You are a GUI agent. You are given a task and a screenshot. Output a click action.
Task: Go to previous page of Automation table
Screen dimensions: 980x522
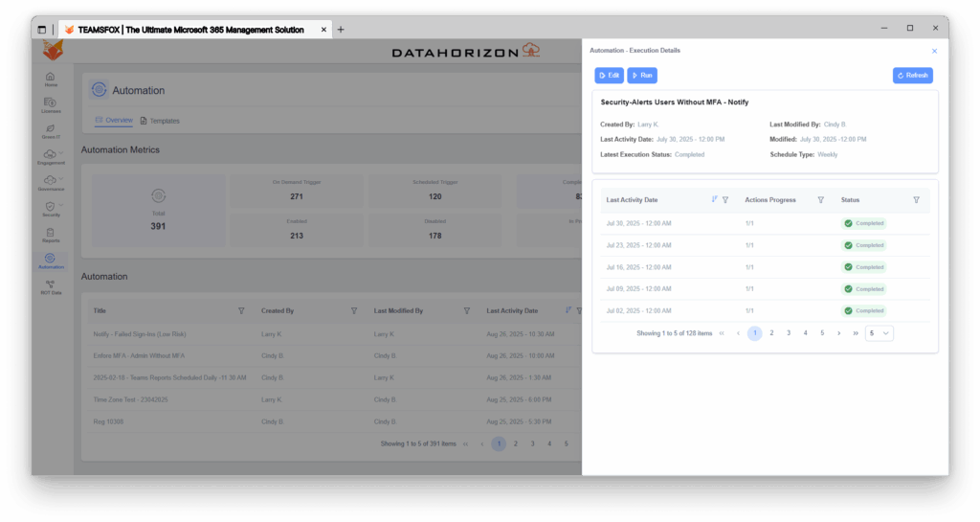tap(482, 443)
